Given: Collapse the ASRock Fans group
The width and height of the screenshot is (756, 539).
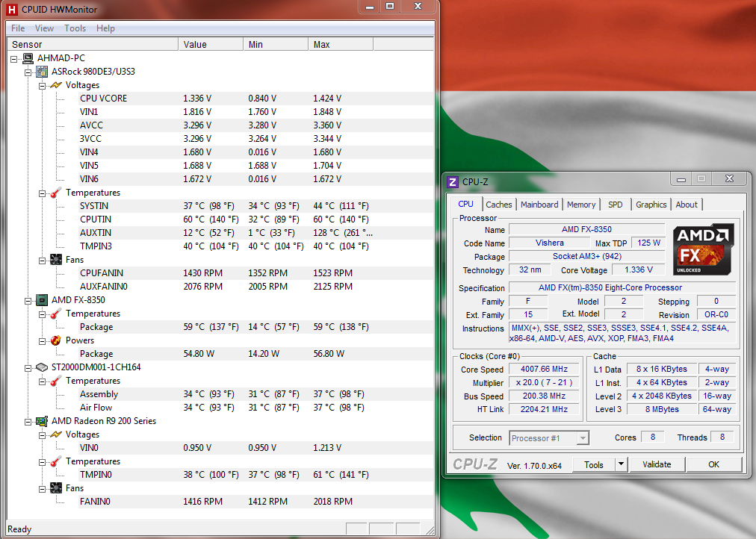Looking at the screenshot, I should coord(42,260).
